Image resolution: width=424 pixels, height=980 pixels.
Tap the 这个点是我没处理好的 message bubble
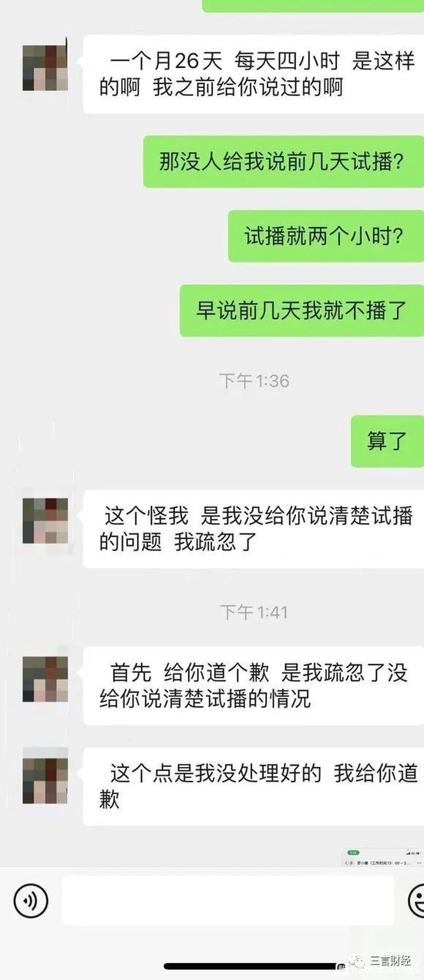(x=254, y=786)
